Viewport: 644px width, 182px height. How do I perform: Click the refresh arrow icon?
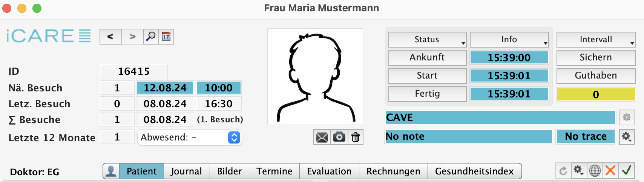[563, 171]
